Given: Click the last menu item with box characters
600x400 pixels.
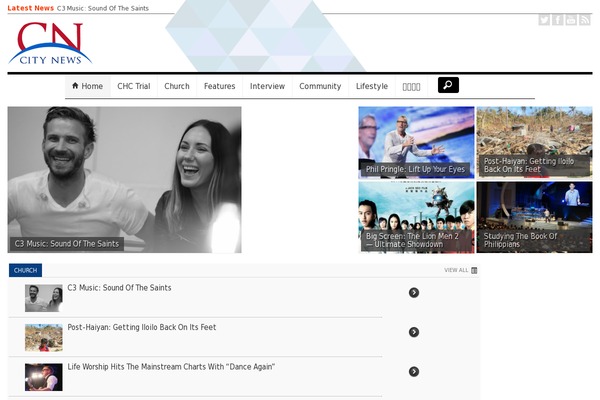Looking at the screenshot, I should pyautogui.click(x=411, y=87).
